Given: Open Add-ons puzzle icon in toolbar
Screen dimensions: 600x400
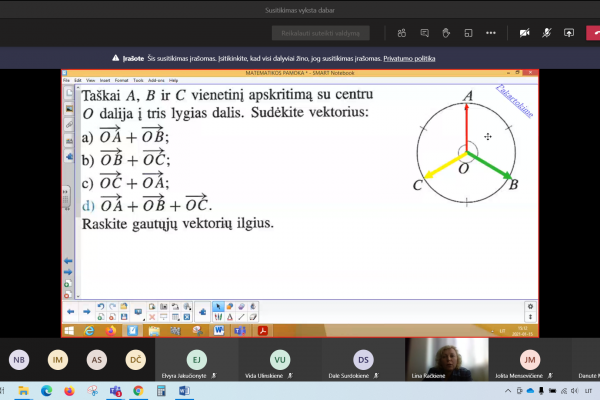Looking at the screenshot, I should tap(202, 312).
